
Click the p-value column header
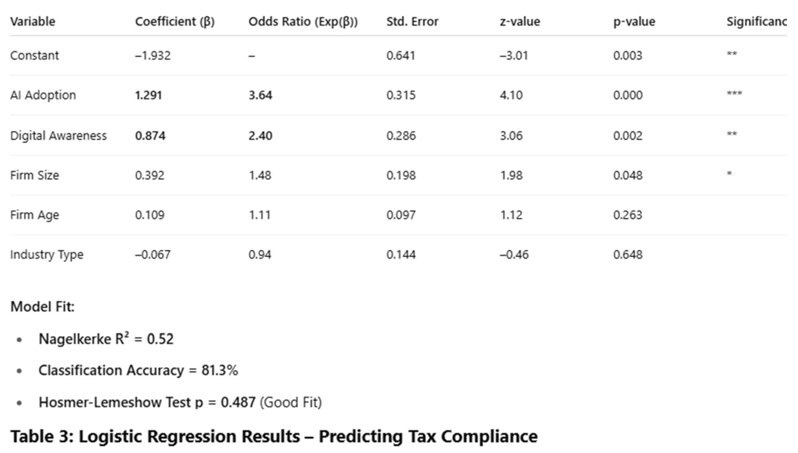(634, 22)
